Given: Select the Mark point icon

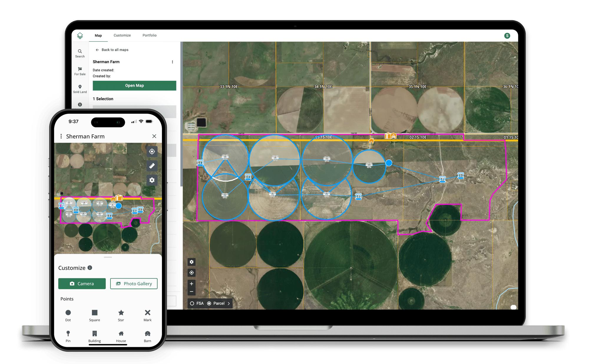Looking at the screenshot, I should pos(147,312).
